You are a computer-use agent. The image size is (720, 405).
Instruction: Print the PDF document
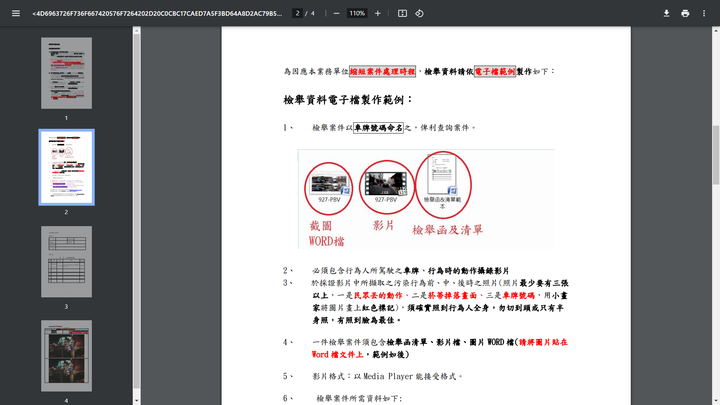pos(685,13)
